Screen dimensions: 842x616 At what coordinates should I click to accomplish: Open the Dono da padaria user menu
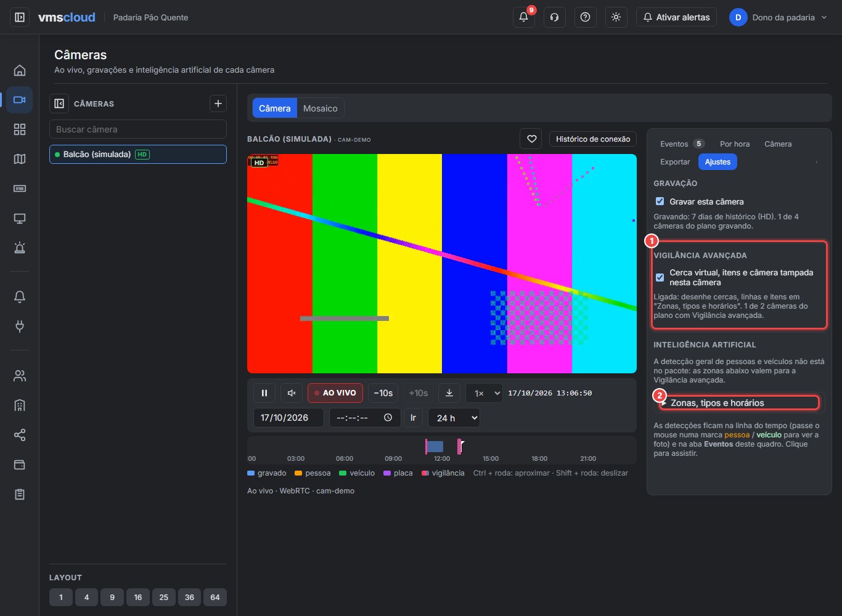click(779, 17)
